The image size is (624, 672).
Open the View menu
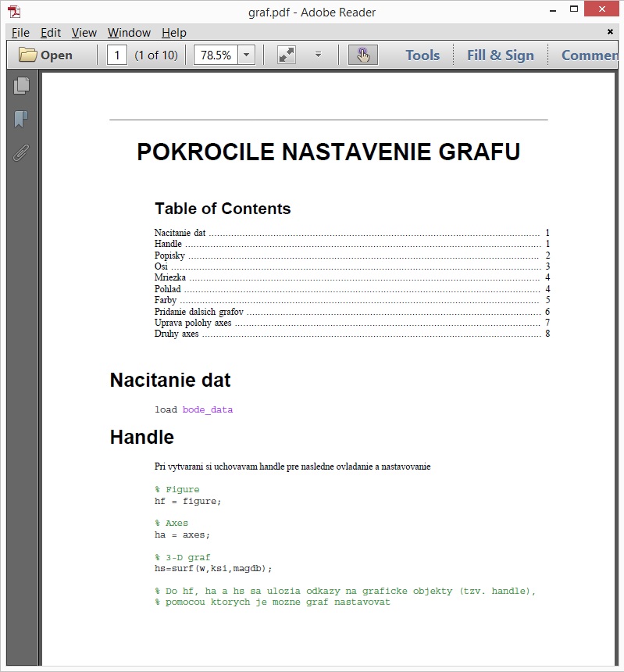pos(84,33)
